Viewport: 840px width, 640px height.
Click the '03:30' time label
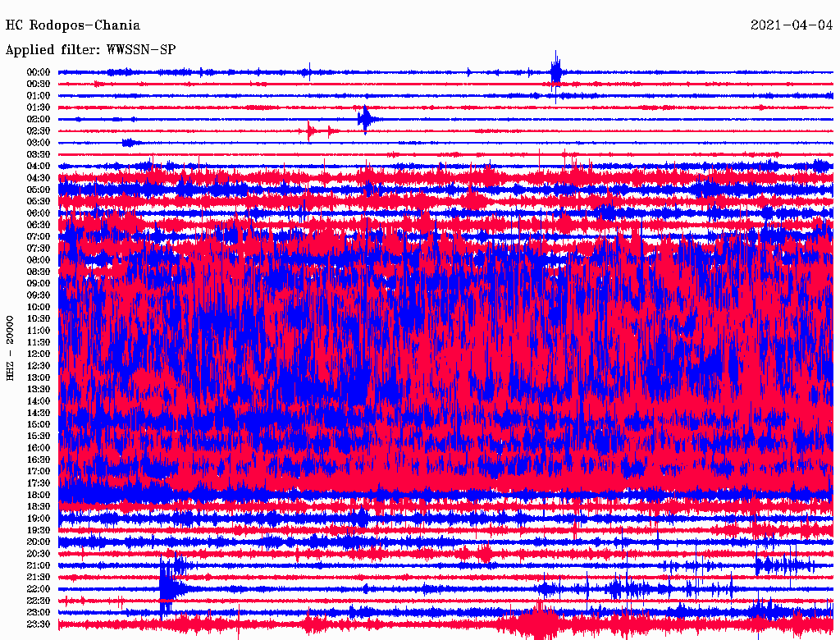coord(38,155)
